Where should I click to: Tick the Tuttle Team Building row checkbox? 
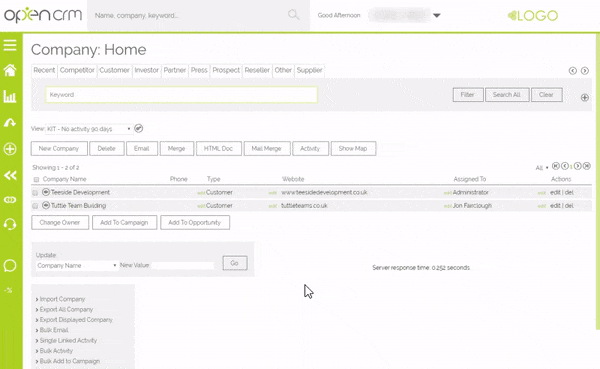pos(35,206)
